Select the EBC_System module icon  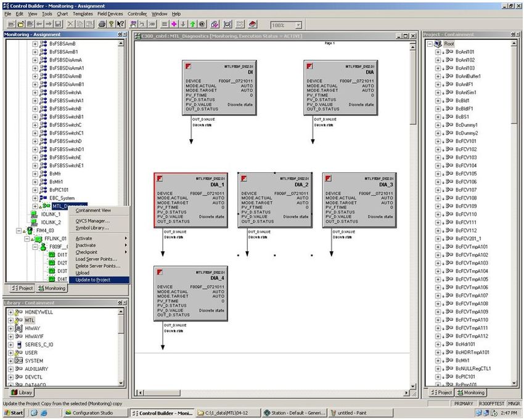(43, 198)
